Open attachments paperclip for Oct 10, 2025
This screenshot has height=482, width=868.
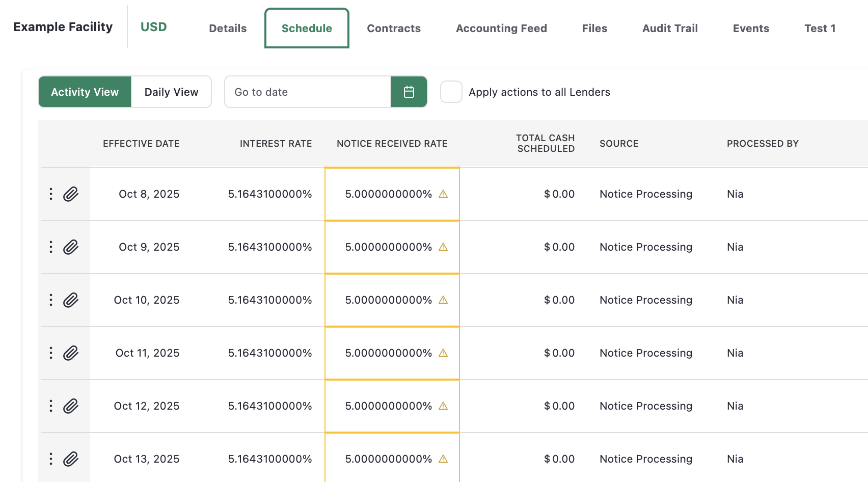71,300
